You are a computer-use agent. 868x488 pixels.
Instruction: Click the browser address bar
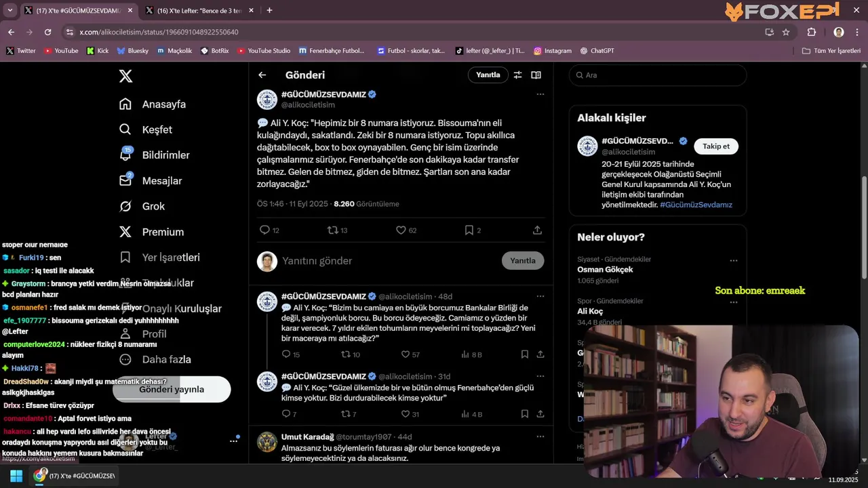pyautogui.click(x=414, y=32)
